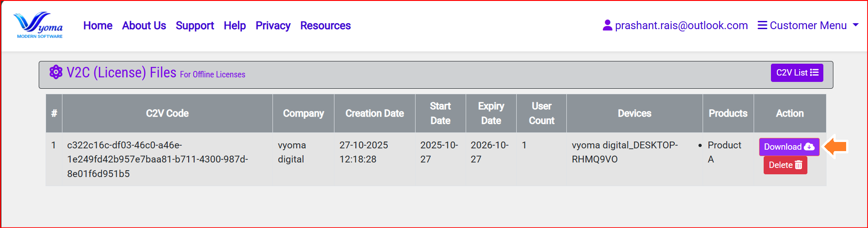Open the Help page

pyautogui.click(x=235, y=25)
